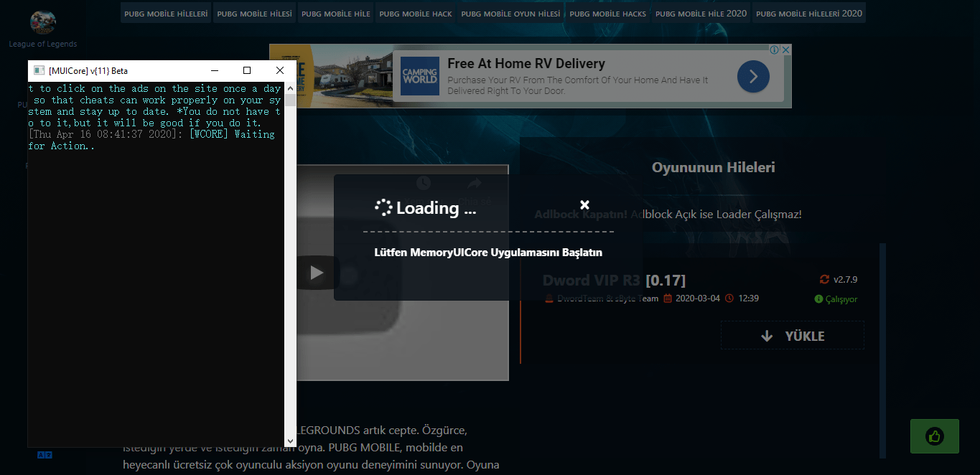Click the Lütfen MemoryUICore Uygulamasını Başlatın message

[x=488, y=253]
